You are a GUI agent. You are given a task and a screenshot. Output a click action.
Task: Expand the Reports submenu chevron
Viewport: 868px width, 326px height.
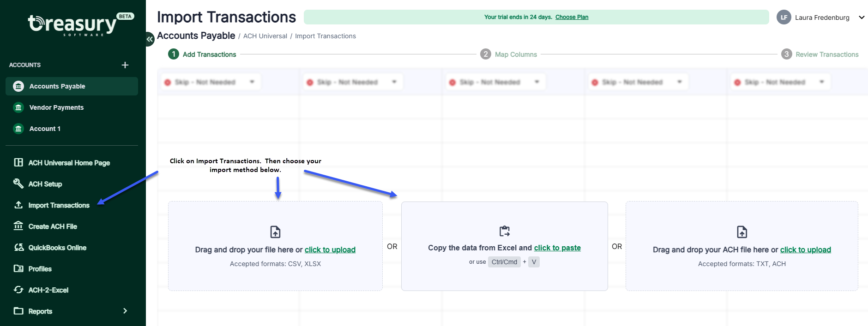click(125, 311)
